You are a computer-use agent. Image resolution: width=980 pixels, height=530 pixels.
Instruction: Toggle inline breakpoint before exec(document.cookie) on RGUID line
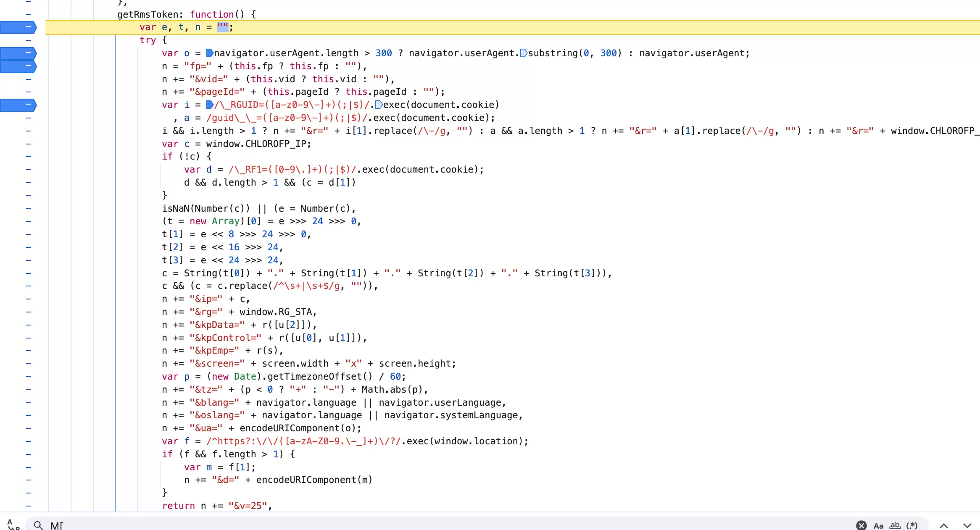(x=379, y=105)
